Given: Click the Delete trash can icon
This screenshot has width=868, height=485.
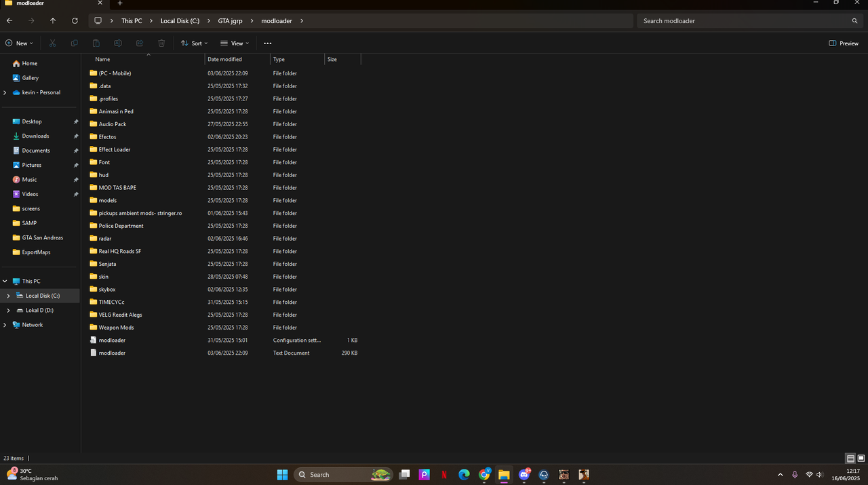Looking at the screenshot, I should point(161,43).
